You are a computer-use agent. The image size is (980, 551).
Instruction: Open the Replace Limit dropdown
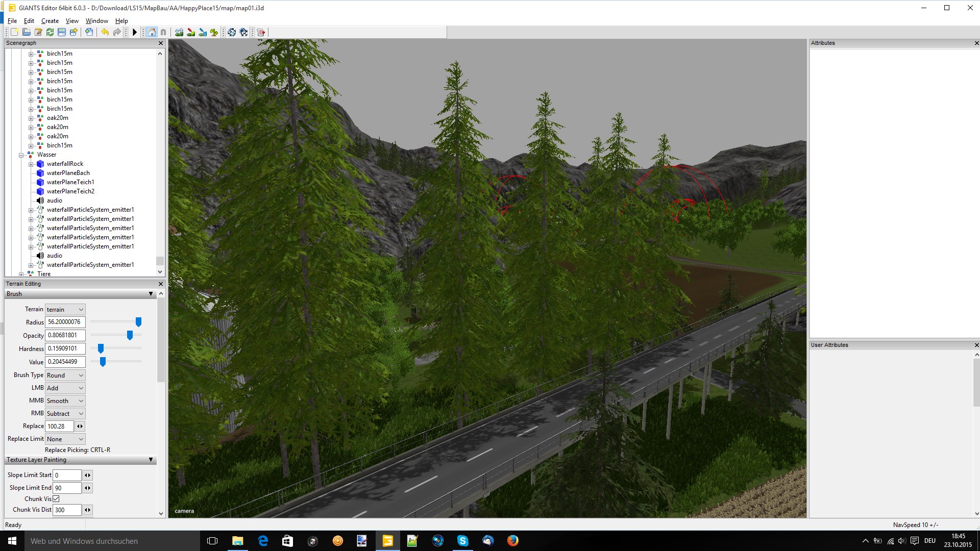pyautogui.click(x=65, y=439)
